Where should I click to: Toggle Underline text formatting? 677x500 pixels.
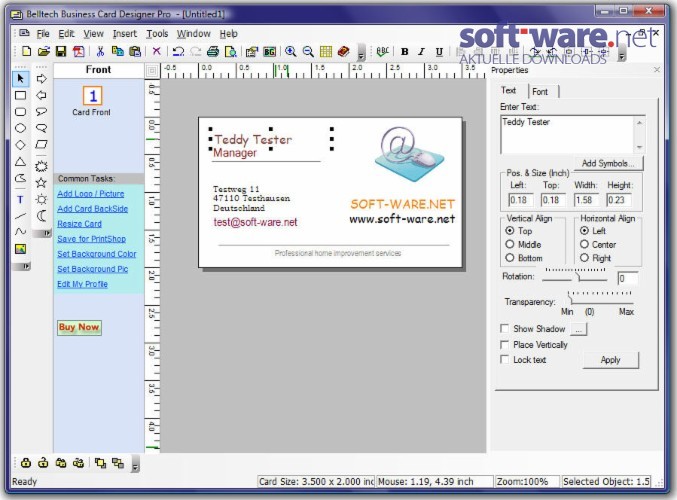click(x=439, y=52)
